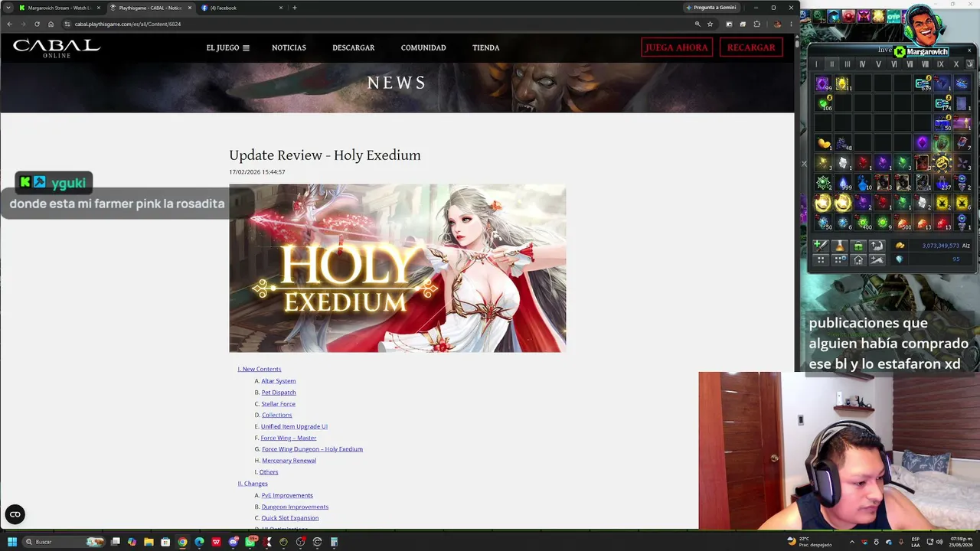
Task: Select the grapes item with count 48
Action: pyautogui.click(x=843, y=143)
